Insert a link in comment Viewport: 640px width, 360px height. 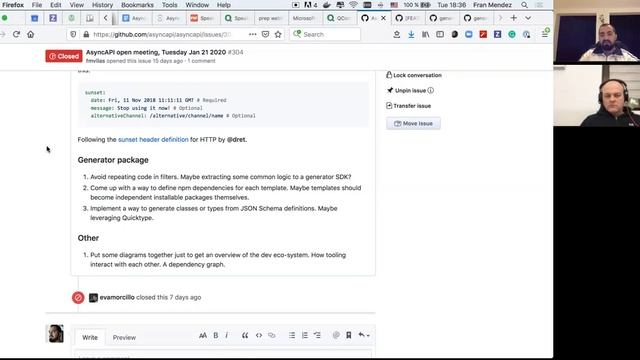click(271, 336)
